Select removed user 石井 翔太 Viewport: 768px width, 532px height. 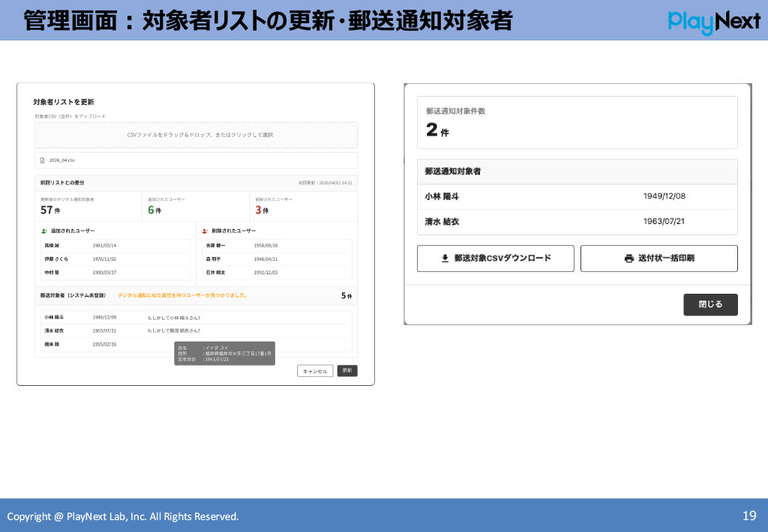(215, 273)
